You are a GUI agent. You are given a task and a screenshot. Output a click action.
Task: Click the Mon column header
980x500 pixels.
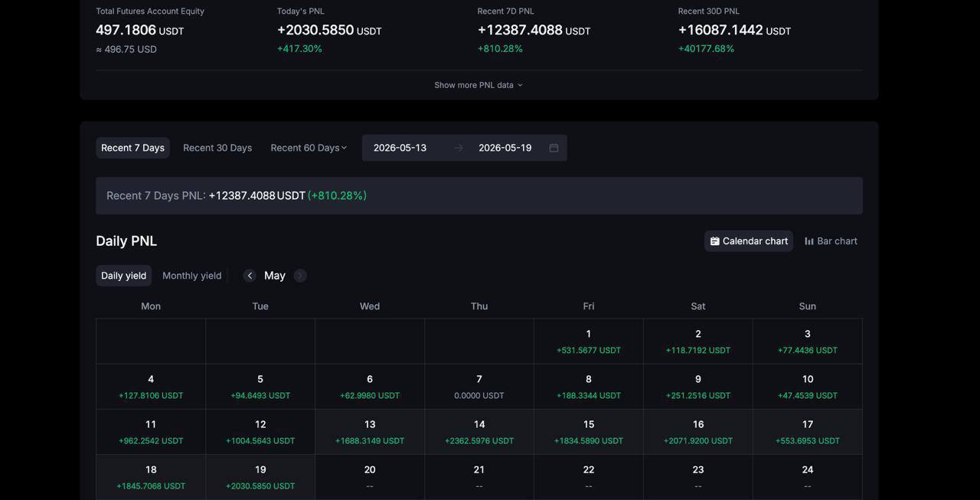[x=151, y=306]
